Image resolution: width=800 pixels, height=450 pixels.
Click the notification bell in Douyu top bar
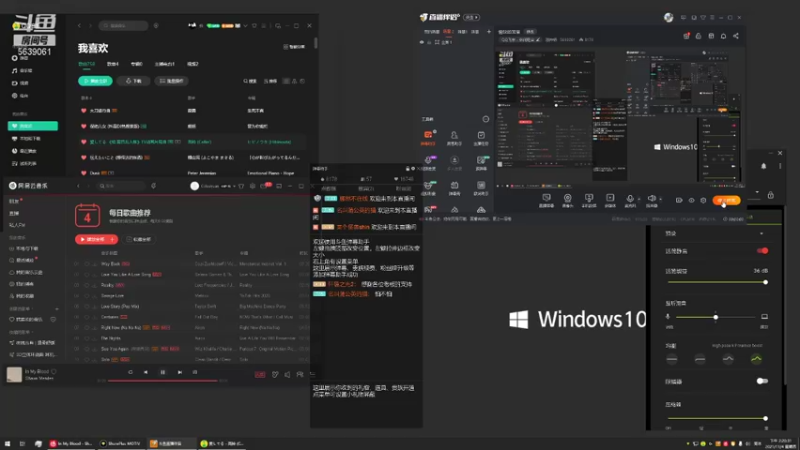723,36
